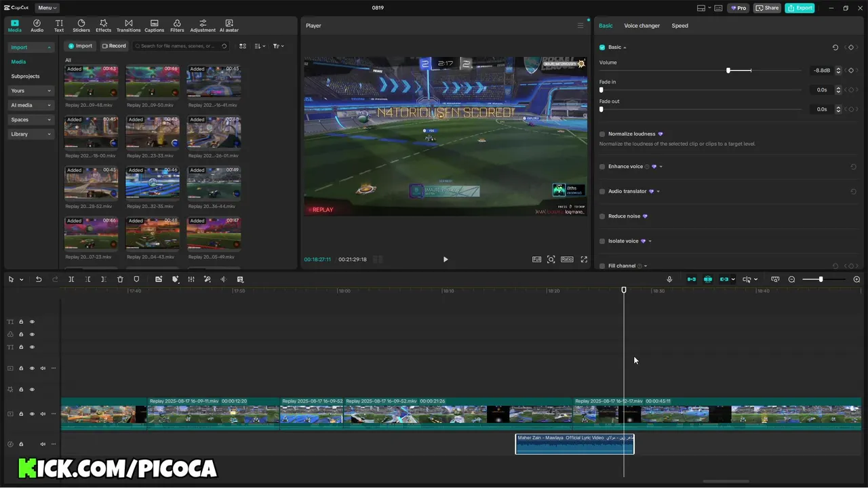Add keyframe diamond next to Basic section

coord(851,47)
